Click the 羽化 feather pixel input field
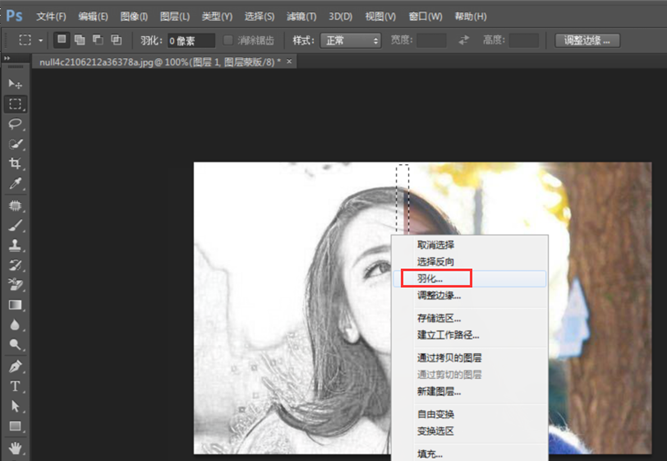The image size is (667, 461). point(190,40)
